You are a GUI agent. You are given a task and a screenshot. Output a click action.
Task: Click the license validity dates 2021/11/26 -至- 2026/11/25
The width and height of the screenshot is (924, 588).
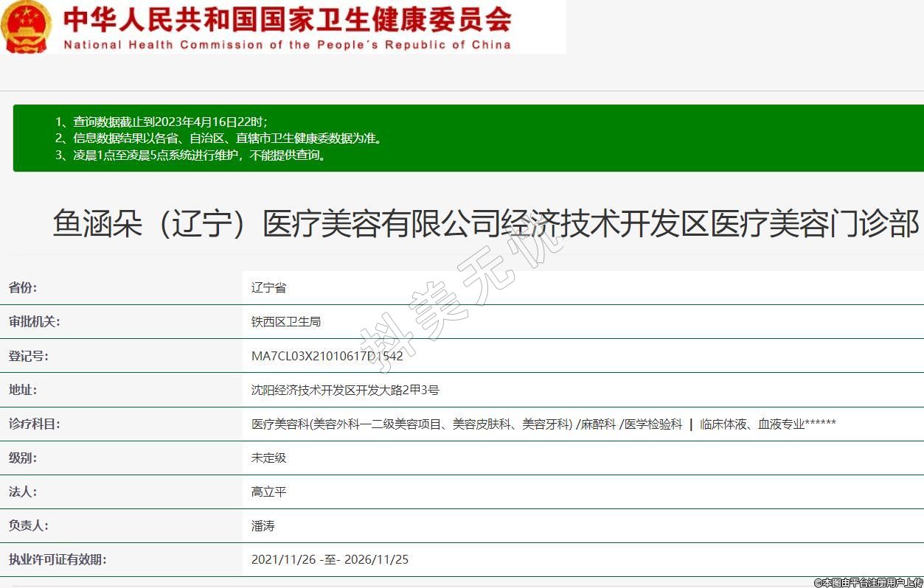click(330, 559)
